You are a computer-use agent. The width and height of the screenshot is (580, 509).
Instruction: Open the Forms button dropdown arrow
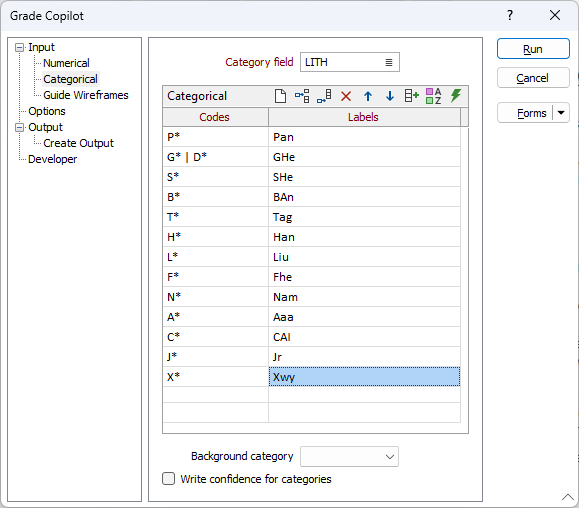tap(561, 113)
